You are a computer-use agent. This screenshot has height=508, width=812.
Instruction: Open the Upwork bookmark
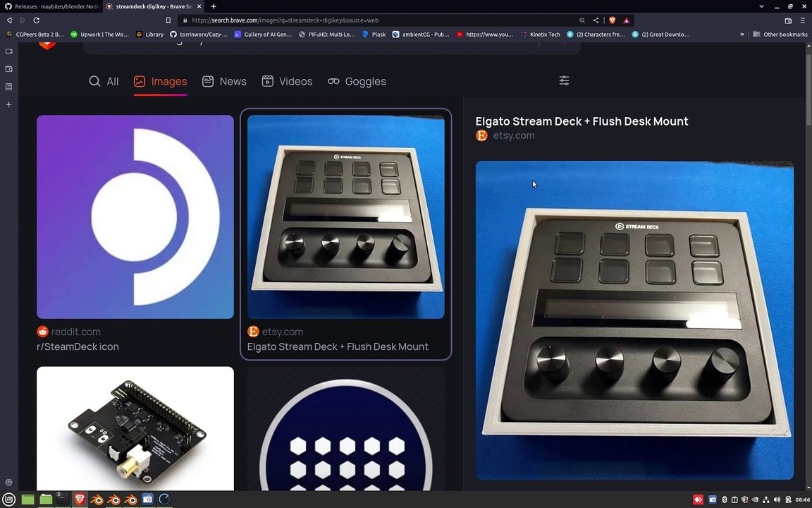99,34
